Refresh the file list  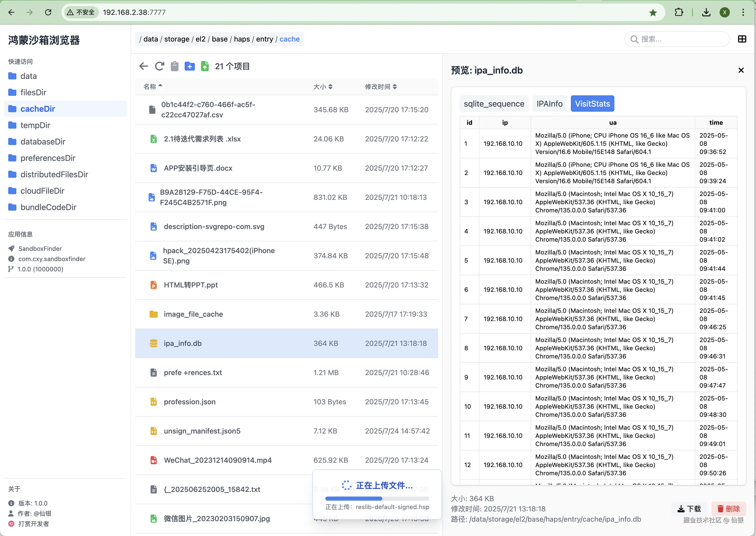159,66
